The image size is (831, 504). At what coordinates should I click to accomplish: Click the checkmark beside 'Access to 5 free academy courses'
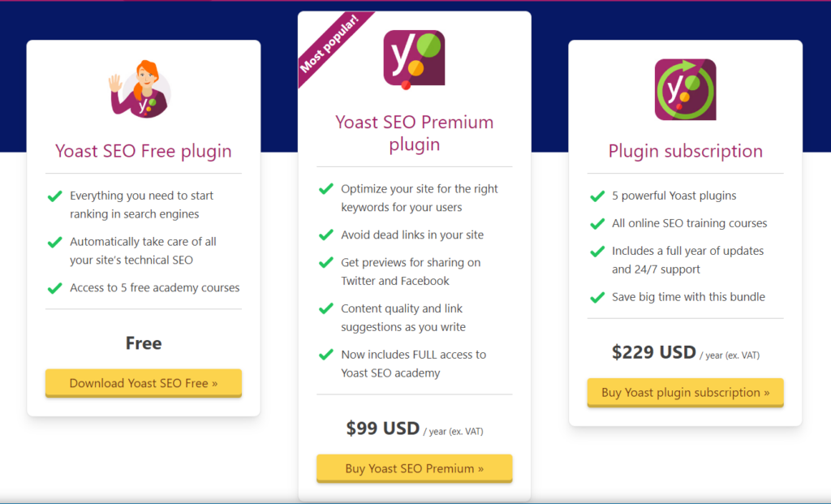pyautogui.click(x=54, y=287)
